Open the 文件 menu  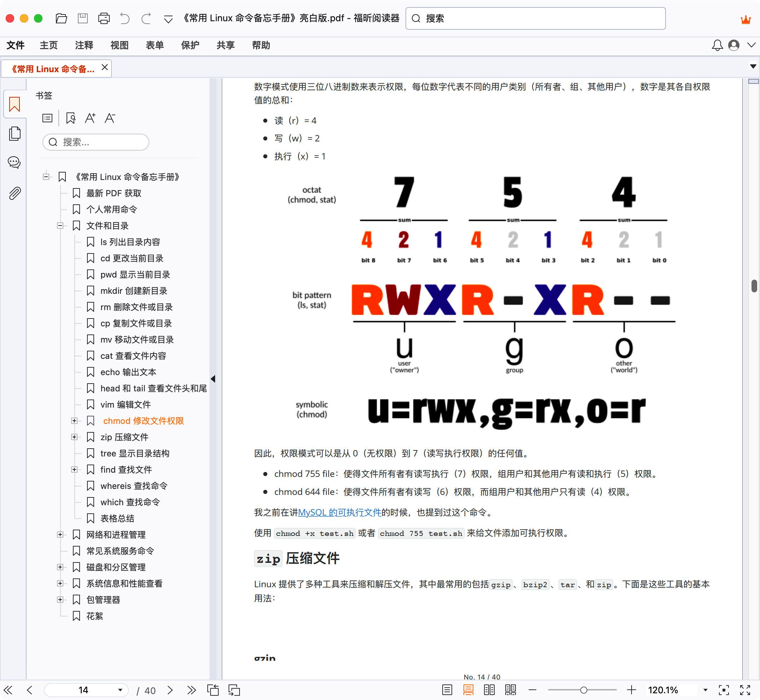click(x=15, y=45)
